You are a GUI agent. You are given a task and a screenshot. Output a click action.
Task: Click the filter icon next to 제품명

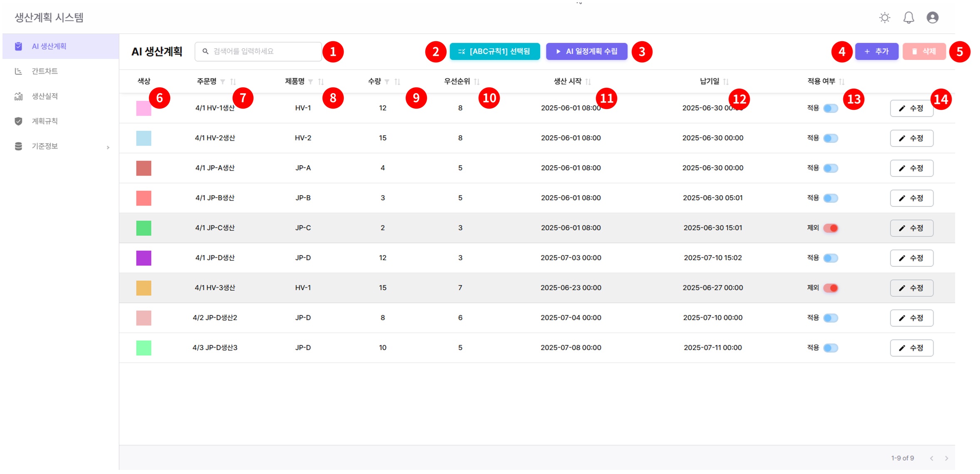[x=310, y=82]
